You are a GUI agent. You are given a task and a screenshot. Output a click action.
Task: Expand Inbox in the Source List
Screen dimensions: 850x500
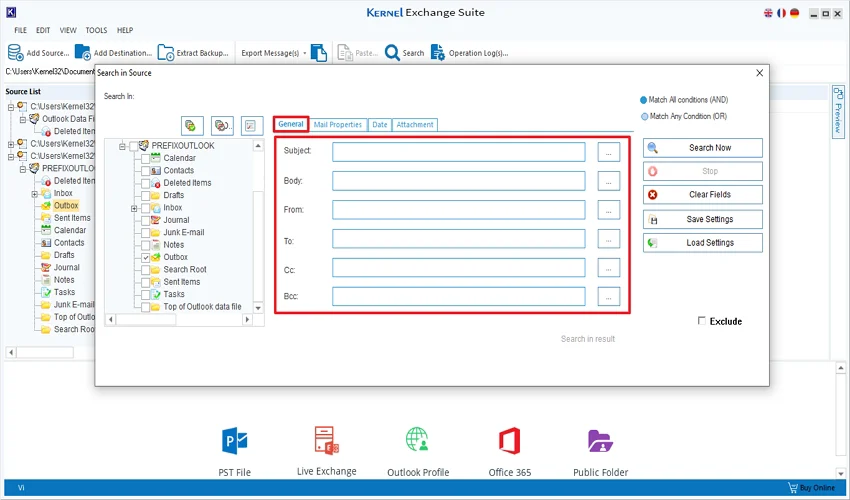tap(34, 194)
